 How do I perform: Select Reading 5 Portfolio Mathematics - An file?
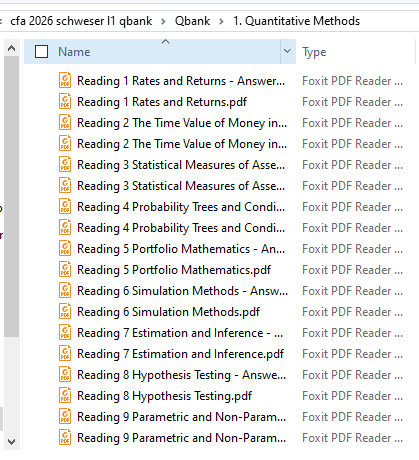point(181,249)
